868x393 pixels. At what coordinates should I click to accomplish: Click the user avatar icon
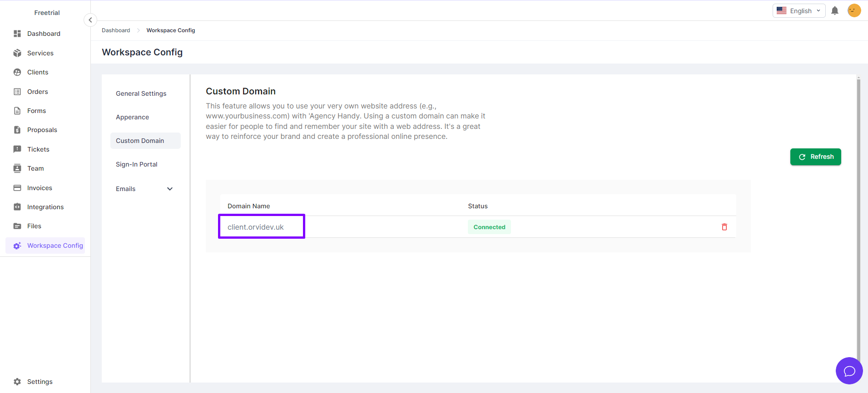tap(854, 10)
